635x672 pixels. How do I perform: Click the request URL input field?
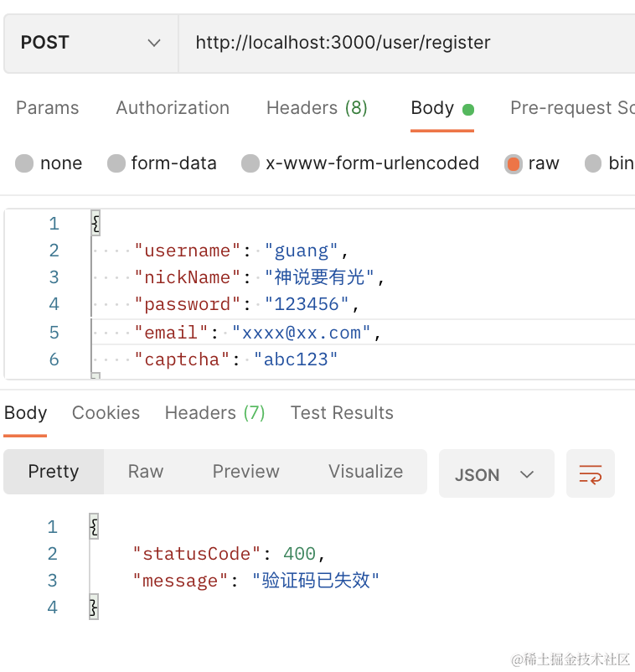point(402,43)
